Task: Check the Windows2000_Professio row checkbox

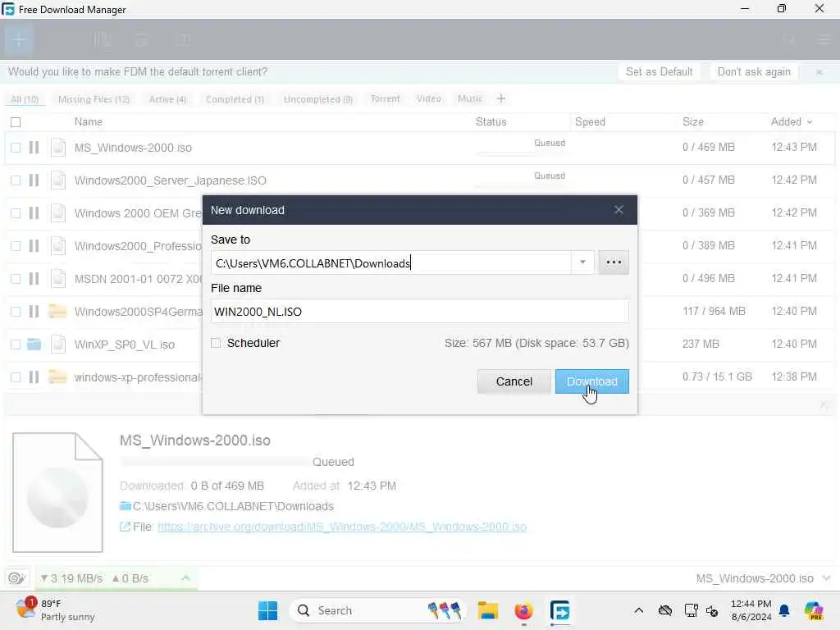Action: pyautogui.click(x=16, y=246)
